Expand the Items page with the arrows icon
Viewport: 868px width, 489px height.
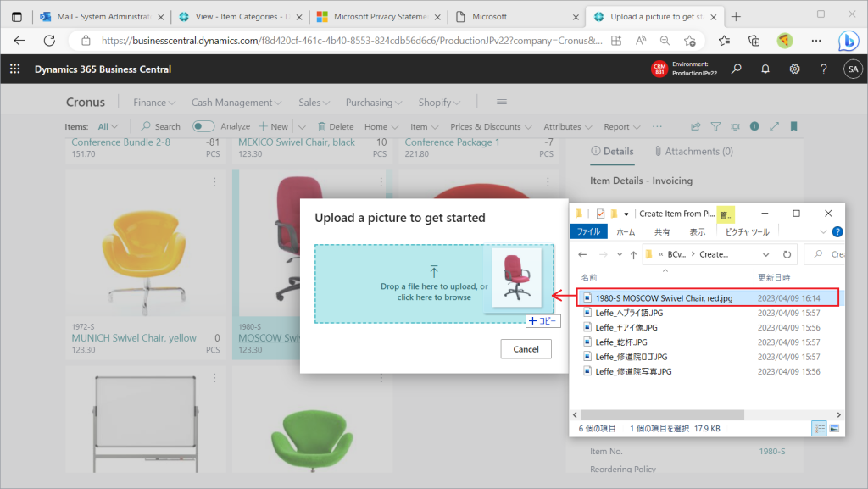point(775,126)
